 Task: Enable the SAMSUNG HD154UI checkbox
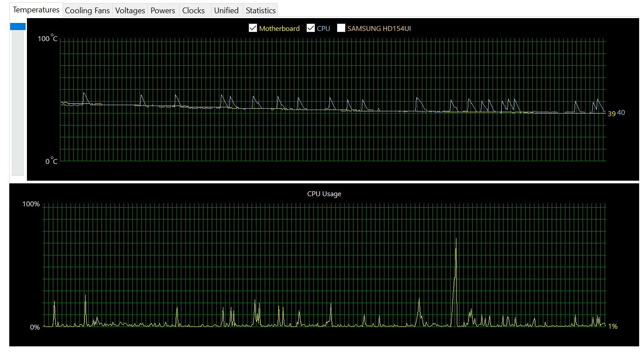tap(341, 28)
